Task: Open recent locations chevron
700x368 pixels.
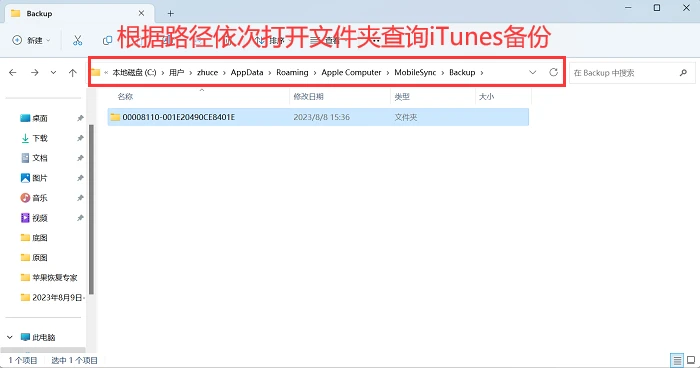Action: click(x=53, y=72)
